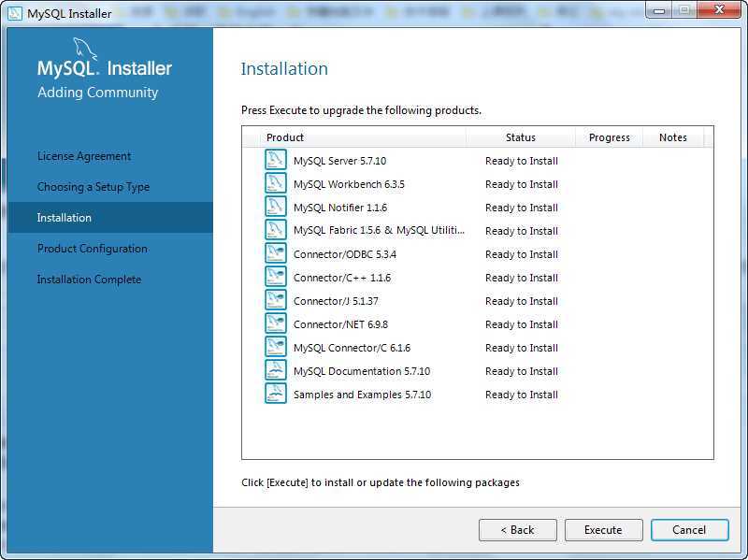This screenshot has width=748, height=560.
Task: Click the Connector/NET 6.9.8 product icon
Action: coord(275,323)
